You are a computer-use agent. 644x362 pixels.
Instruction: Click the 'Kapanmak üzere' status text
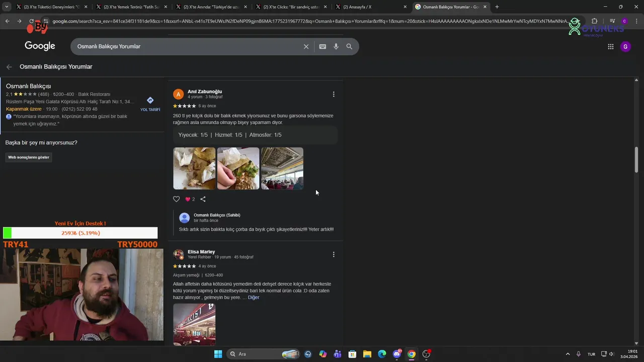24,109
